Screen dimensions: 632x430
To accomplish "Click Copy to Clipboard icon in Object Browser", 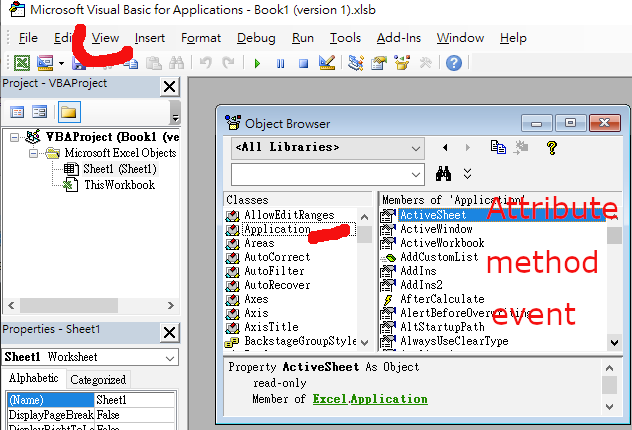I will coord(498,147).
